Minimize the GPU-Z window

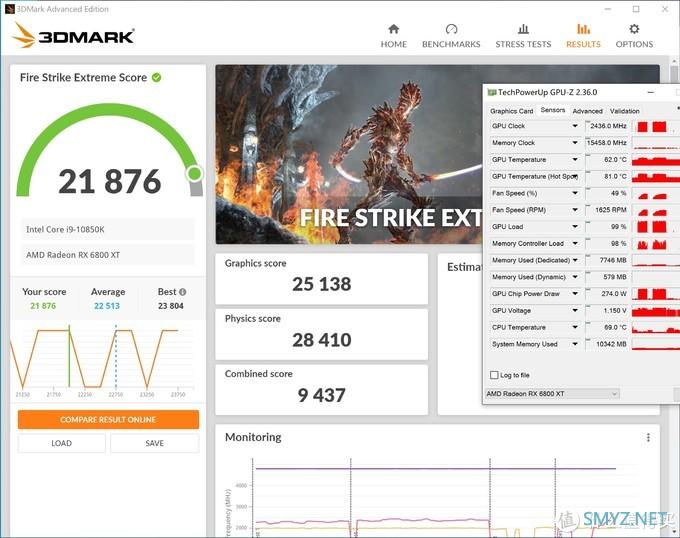[651, 92]
